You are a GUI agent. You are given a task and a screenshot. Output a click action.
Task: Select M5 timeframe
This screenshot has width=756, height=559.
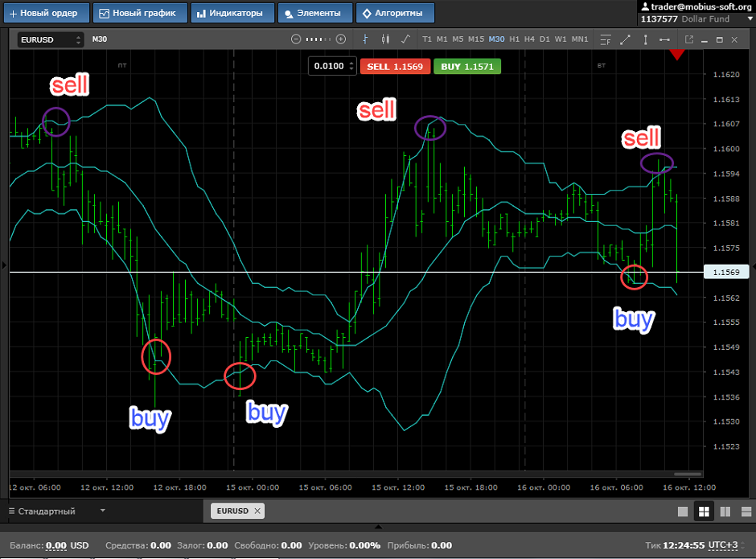click(x=458, y=39)
